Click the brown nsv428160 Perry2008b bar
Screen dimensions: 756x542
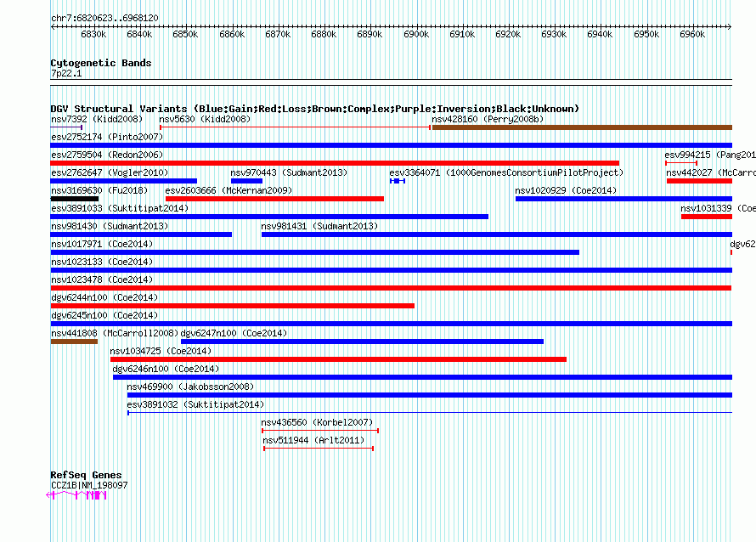[581, 127]
